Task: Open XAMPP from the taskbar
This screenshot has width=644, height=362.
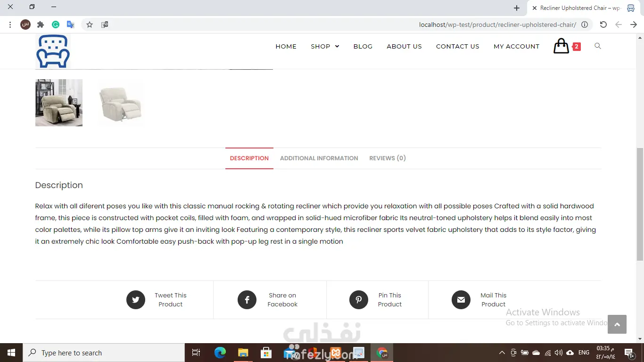Action: [x=336, y=353]
